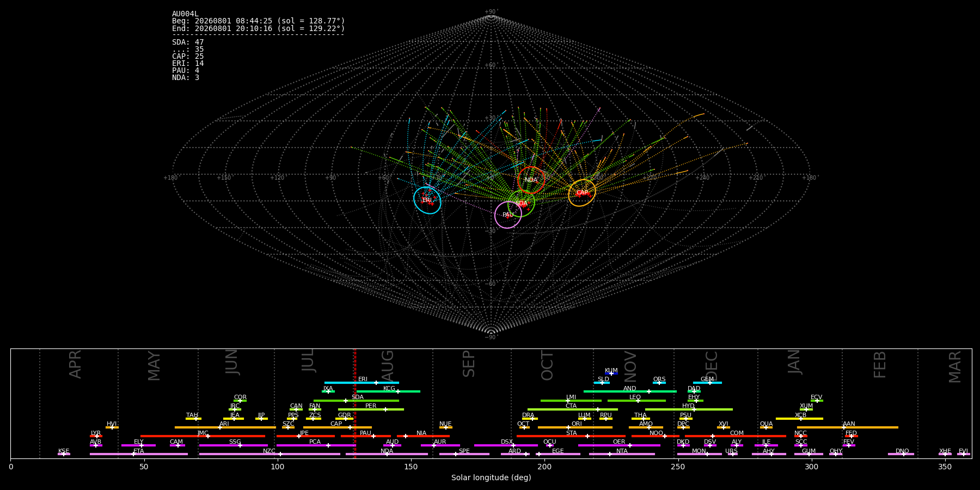The width and height of the screenshot is (980, 490).
Task: Click the NTA shower bar
Action: click(x=622, y=454)
